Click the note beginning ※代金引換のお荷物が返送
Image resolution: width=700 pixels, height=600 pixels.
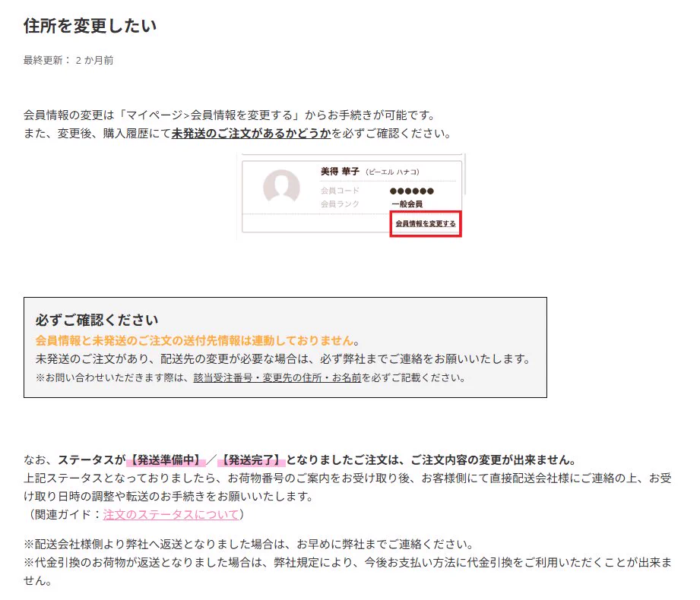(x=347, y=571)
